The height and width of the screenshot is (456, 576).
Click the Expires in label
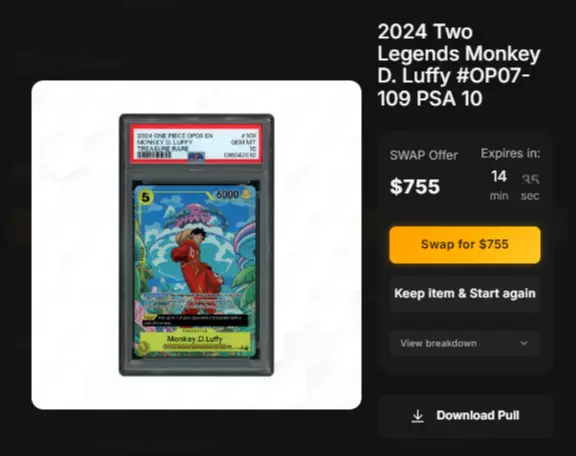point(511,154)
